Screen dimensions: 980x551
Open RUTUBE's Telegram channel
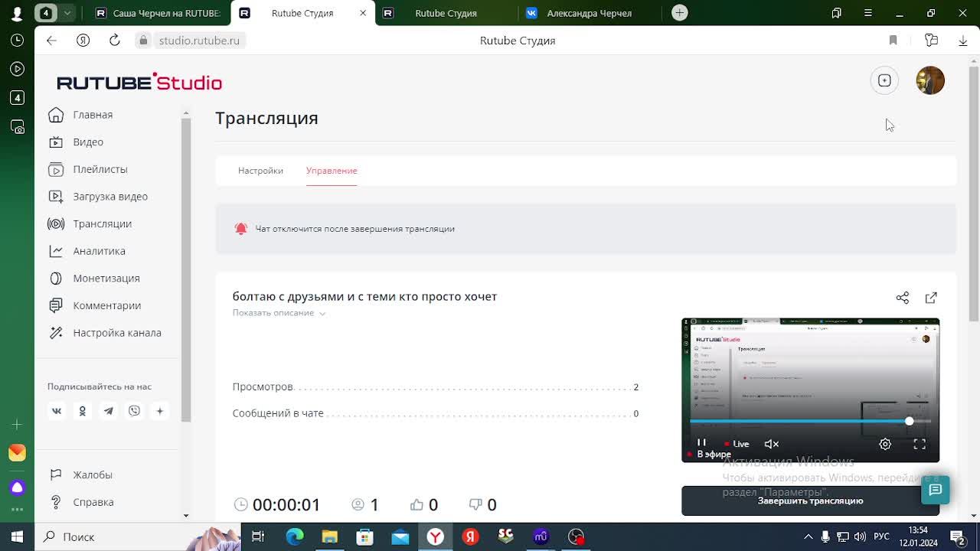pyautogui.click(x=109, y=411)
